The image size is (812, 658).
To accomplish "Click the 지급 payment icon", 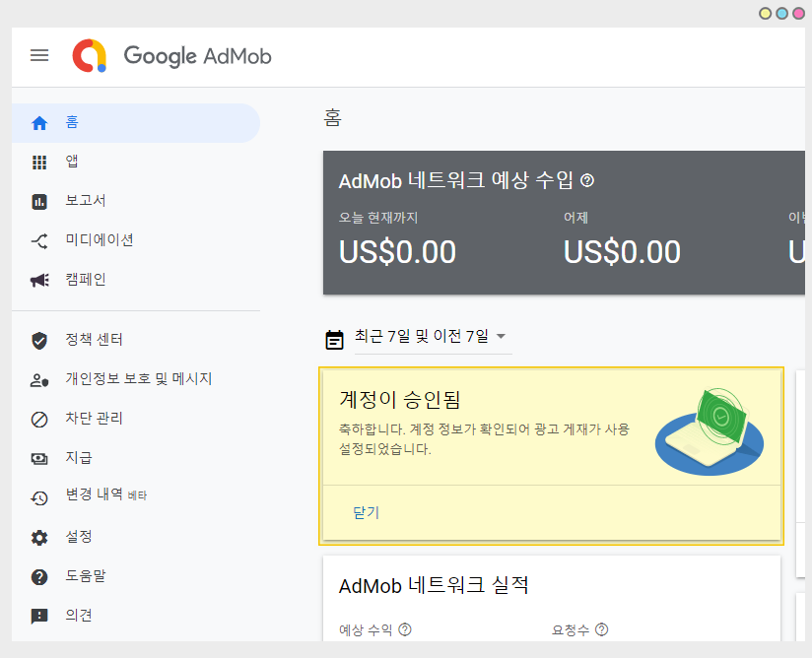I will 39,458.
